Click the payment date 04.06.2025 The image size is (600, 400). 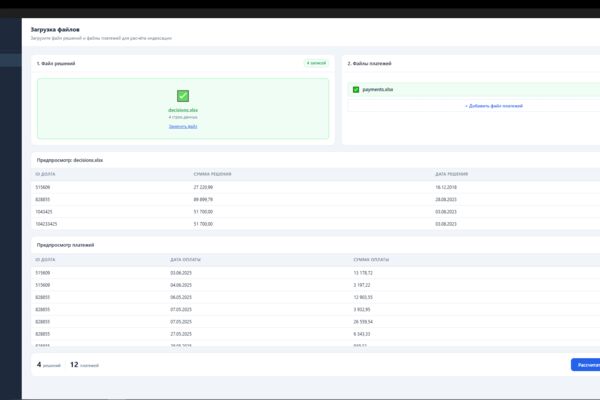coord(181,285)
